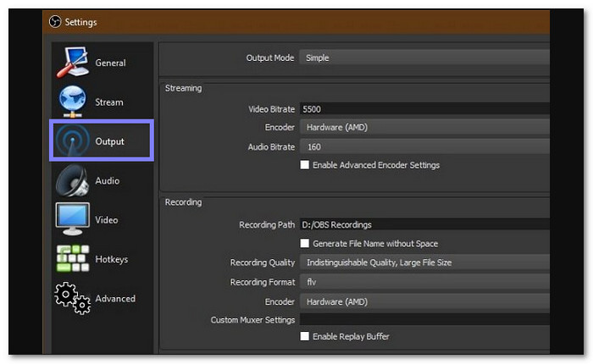Click the Output Mode label
The height and width of the screenshot is (364, 593).
point(270,58)
